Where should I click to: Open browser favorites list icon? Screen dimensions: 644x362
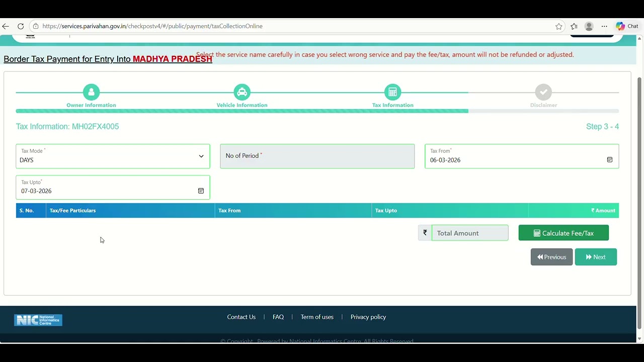574,26
